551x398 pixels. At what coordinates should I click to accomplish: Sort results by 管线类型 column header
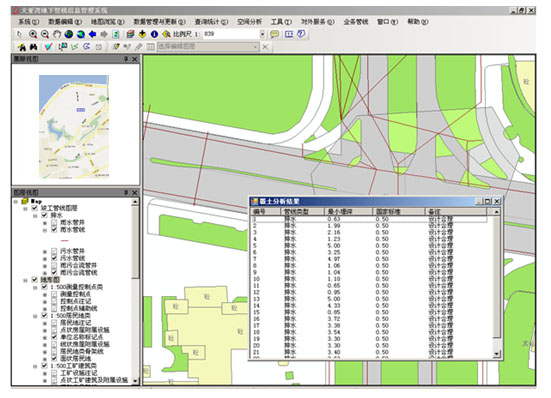tap(303, 211)
